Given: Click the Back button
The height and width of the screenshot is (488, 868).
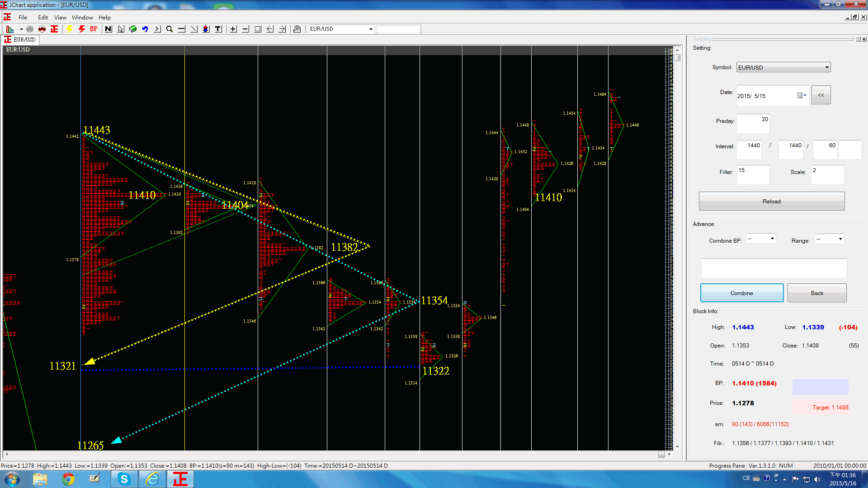Looking at the screenshot, I should pos(817,293).
